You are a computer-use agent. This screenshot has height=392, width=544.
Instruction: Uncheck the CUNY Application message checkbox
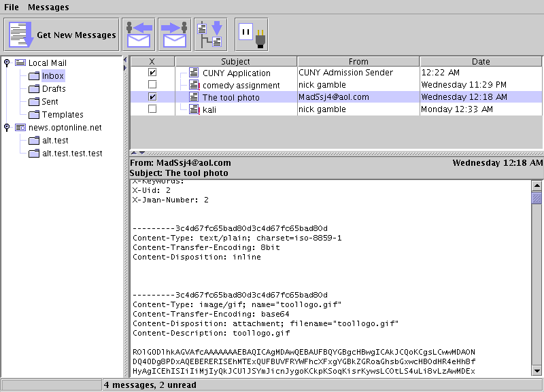pyautogui.click(x=152, y=73)
